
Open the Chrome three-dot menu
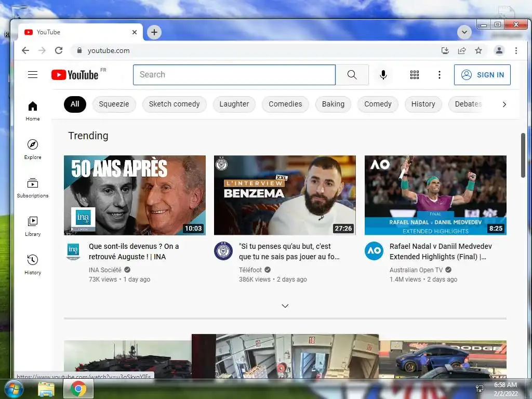[516, 50]
